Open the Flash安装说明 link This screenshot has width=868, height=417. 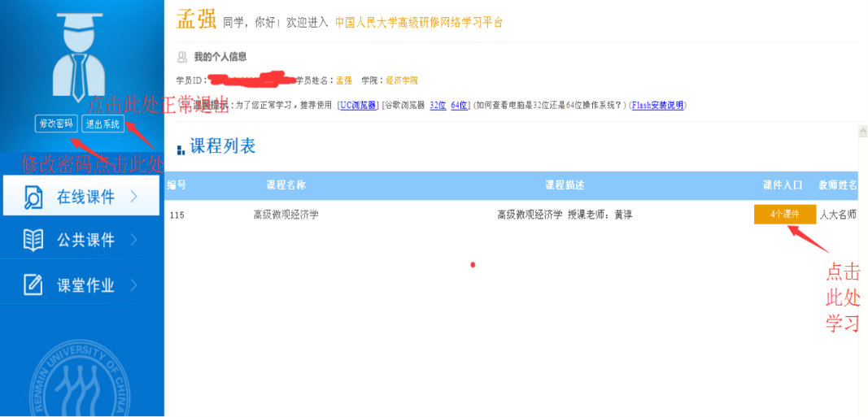pyautogui.click(x=657, y=105)
